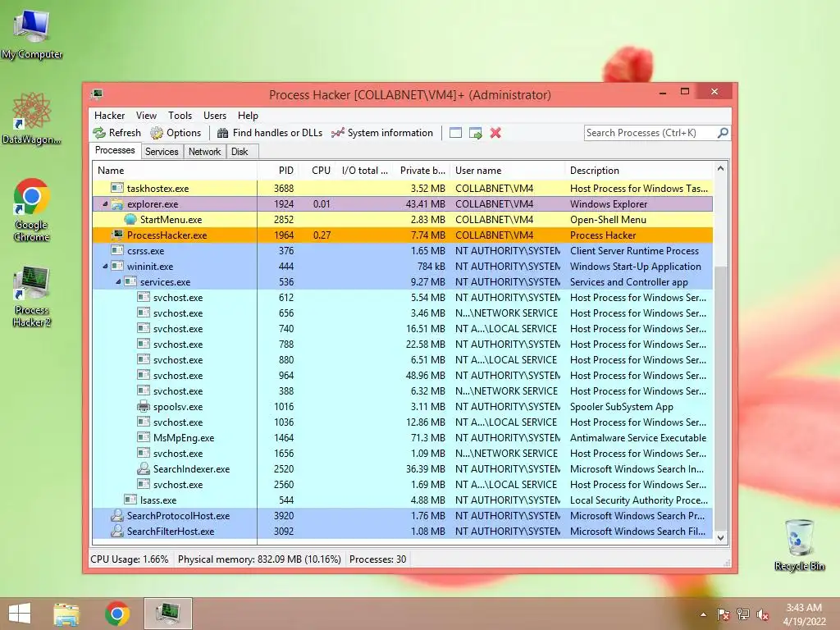This screenshot has height=630, width=840.
Task: Open the Help menu
Action: (248, 115)
